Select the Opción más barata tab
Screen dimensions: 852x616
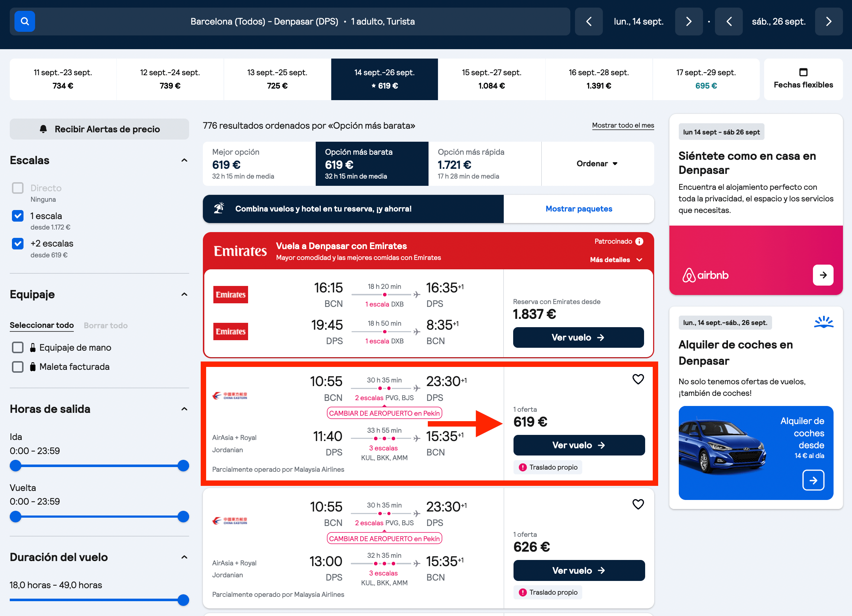372,163
